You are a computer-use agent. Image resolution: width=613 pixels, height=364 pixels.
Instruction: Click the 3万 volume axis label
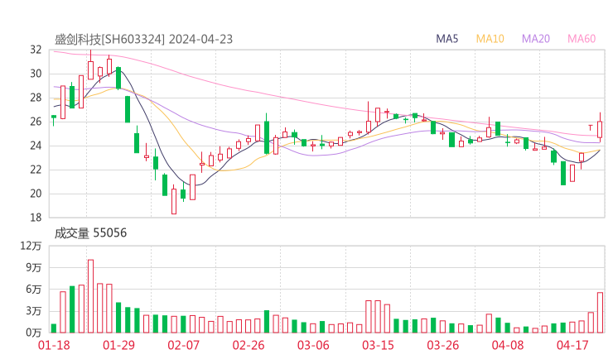[34, 311]
